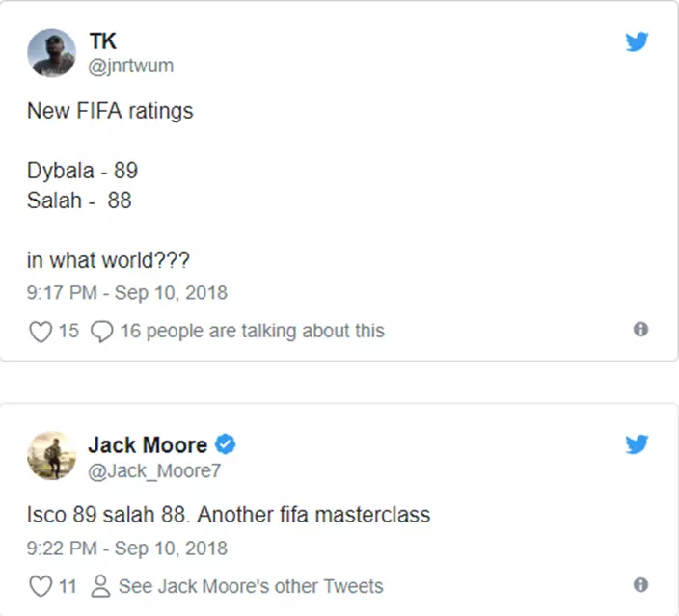The width and height of the screenshot is (679, 616).
Task: Open the info icon on TK's tweet
Action: [x=640, y=330]
